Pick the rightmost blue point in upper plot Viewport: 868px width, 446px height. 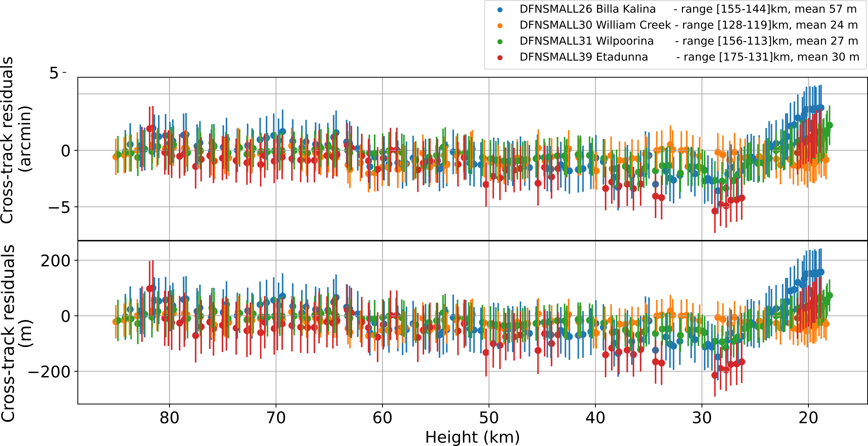pyautogui.click(x=821, y=108)
